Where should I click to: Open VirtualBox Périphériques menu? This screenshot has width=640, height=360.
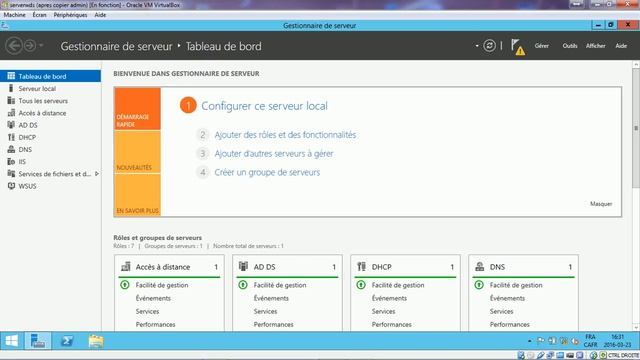pos(70,15)
